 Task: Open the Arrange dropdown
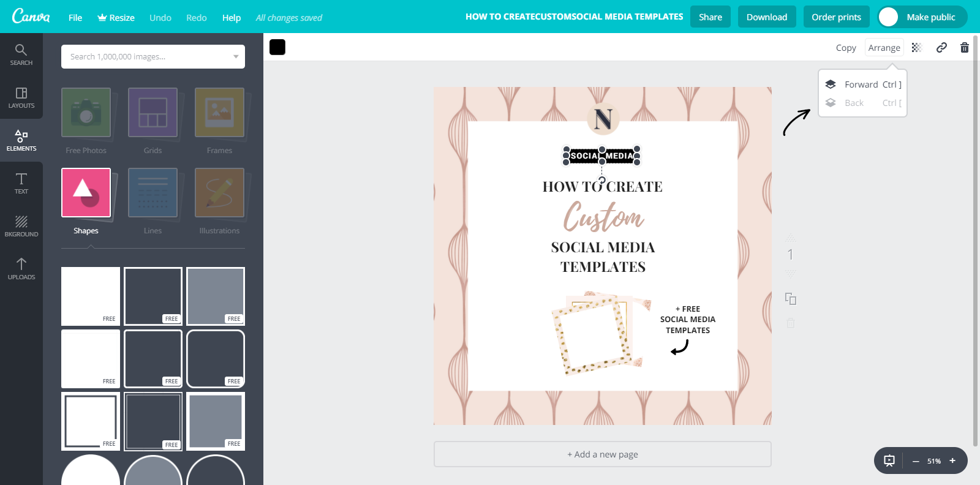(884, 48)
